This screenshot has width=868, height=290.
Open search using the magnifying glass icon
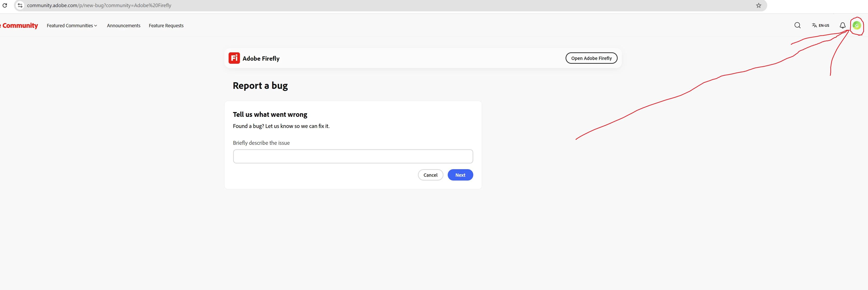(797, 25)
